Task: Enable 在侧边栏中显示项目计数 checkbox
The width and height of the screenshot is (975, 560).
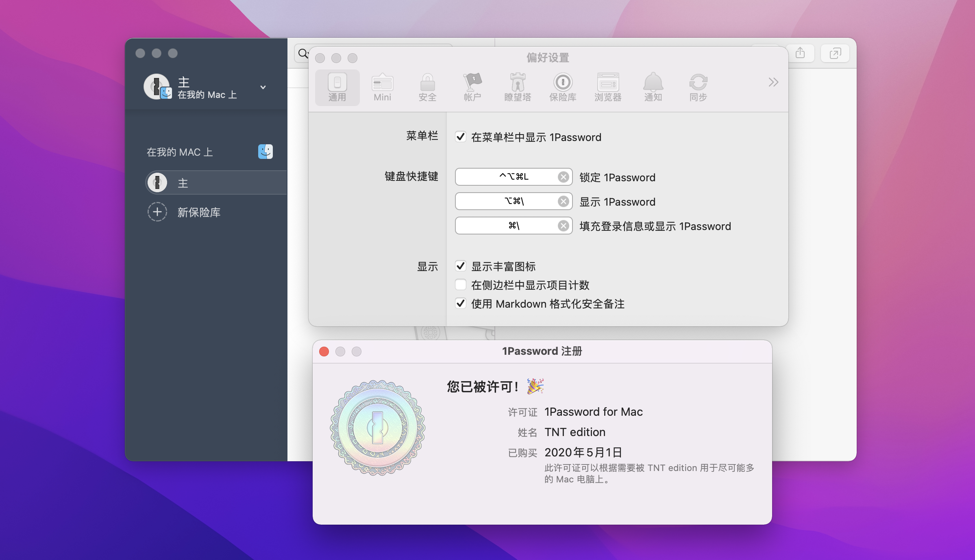Action: pos(460,285)
